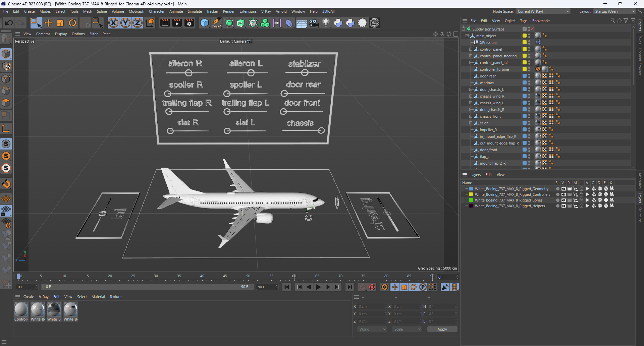The image size is (644, 346).
Task: Play the animation forward
Action: 318,287
